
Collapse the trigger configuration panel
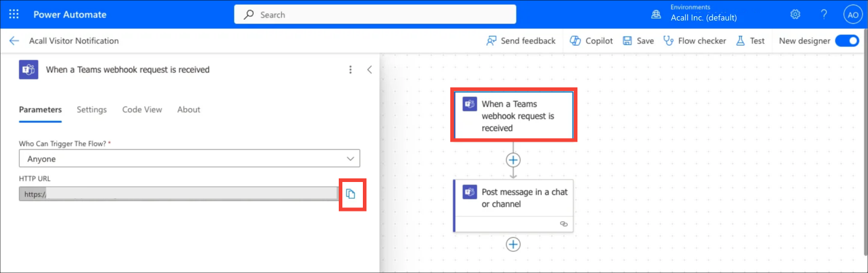point(370,70)
